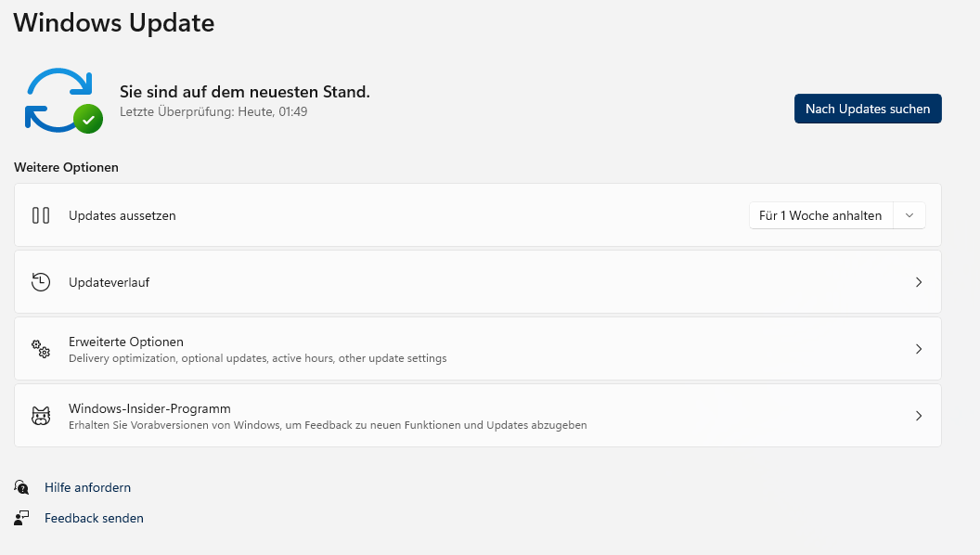The width and height of the screenshot is (980, 555).
Task: Expand Updateverlauf using its right chevron
Action: tap(919, 282)
